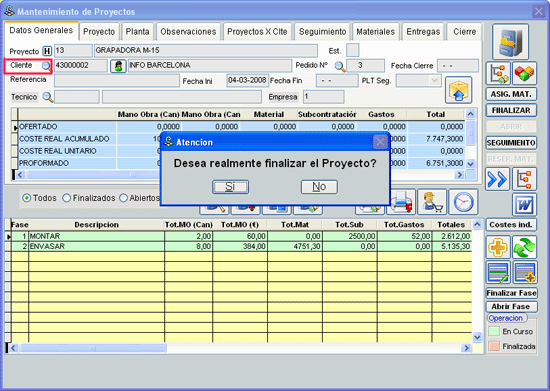Click cost grid scroll right arrow
550x391 pixels.
point(459,175)
